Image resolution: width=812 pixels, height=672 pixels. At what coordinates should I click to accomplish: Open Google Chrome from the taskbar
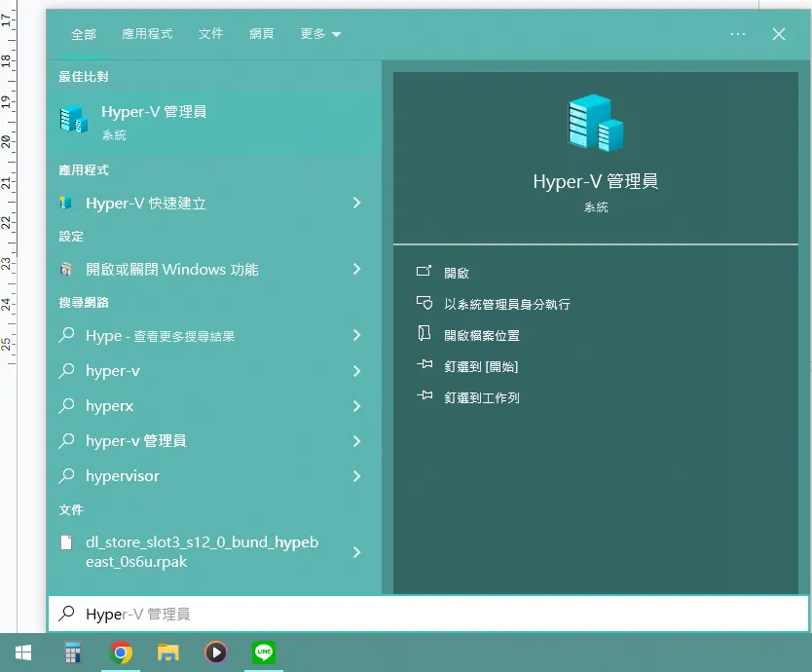tap(122, 653)
